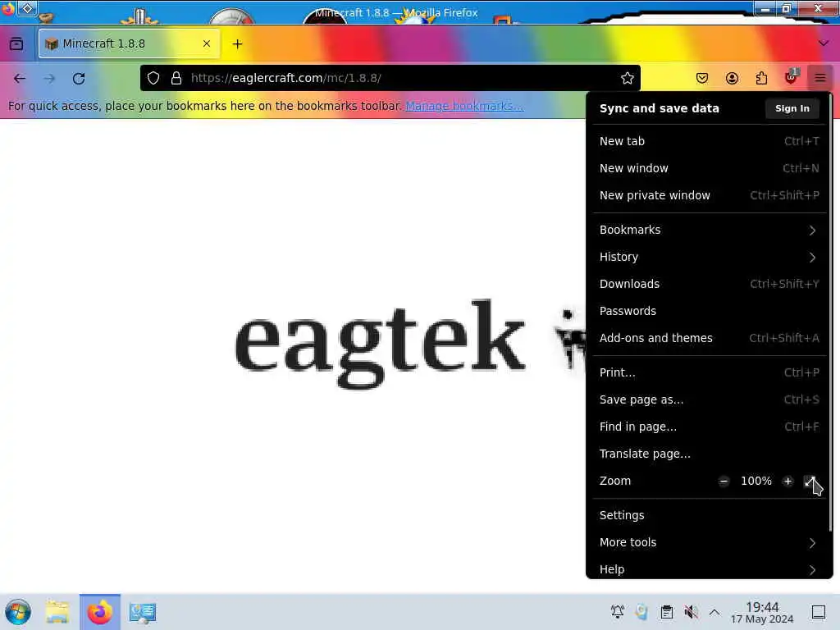Screen dimensions: 840x630
Task: Open File Explorer from the taskbar
Action: [x=57, y=612]
